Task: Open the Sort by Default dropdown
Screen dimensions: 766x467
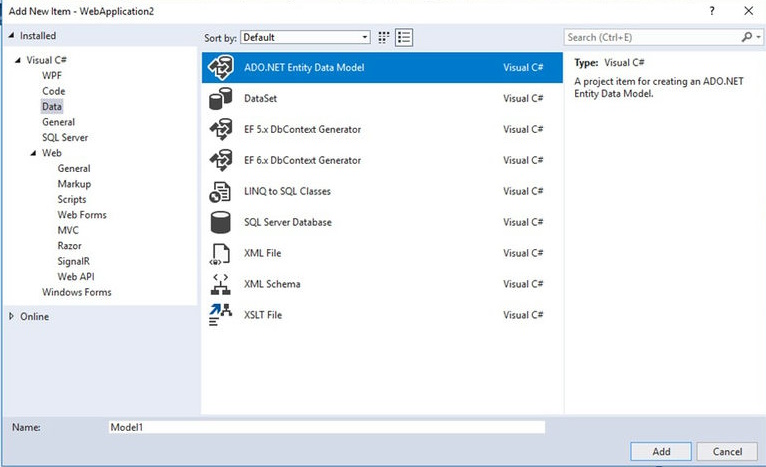Action: click(x=305, y=38)
